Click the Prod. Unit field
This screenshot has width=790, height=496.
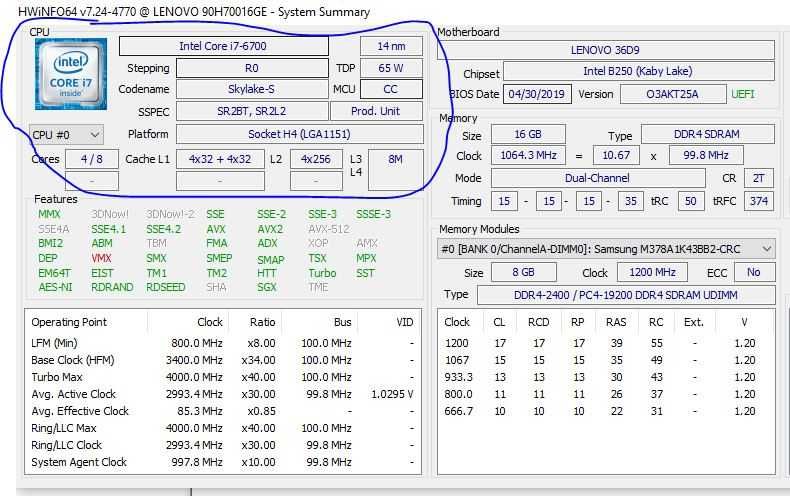pyautogui.click(x=376, y=111)
